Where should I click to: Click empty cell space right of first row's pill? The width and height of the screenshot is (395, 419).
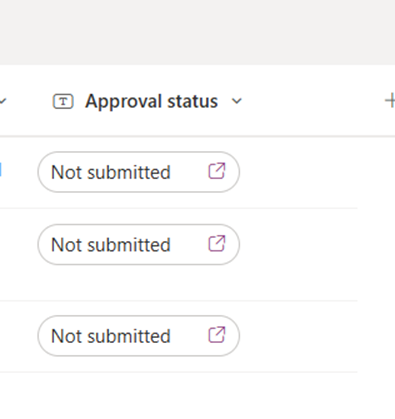click(x=298, y=172)
